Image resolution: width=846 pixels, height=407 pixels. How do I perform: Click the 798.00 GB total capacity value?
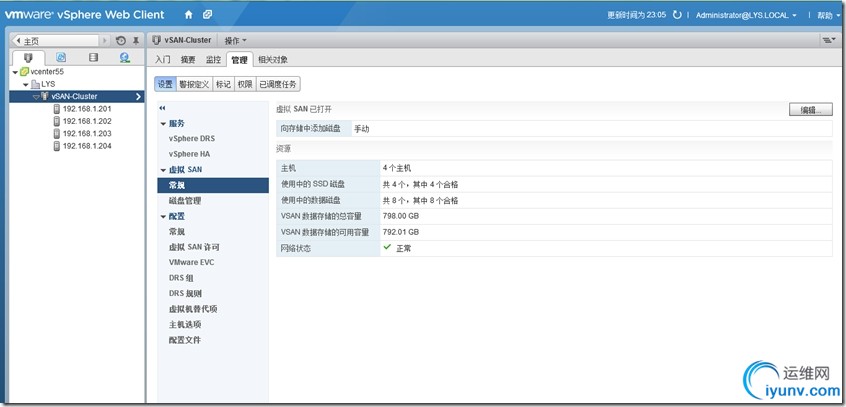point(401,216)
